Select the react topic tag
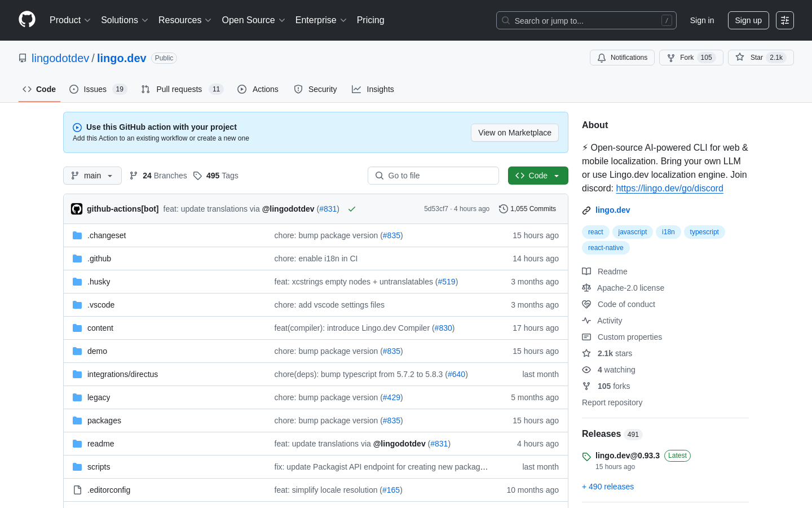The height and width of the screenshot is (508, 812). tap(595, 232)
